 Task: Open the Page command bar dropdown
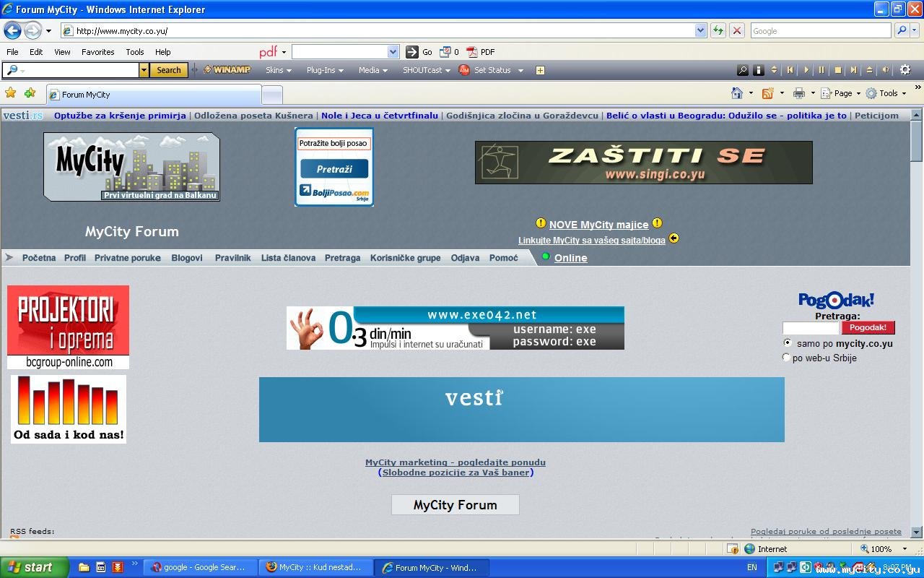pos(841,93)
